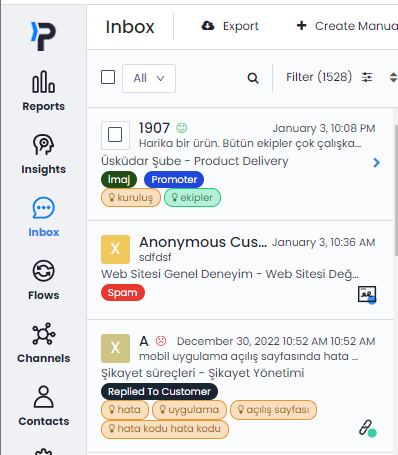398x455 pixels.
Task: Click the hata keyword tag
Action: 125,410
